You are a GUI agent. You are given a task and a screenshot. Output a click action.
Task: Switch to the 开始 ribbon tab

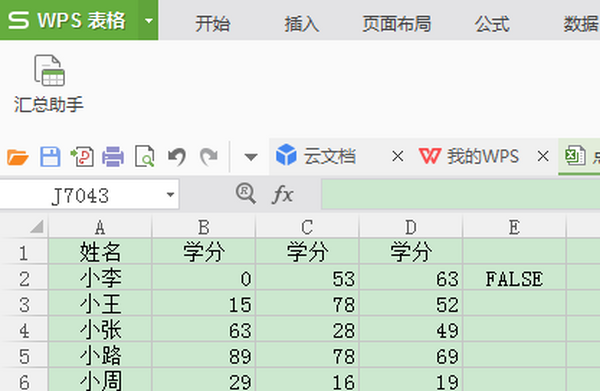[x=213, y=24]
